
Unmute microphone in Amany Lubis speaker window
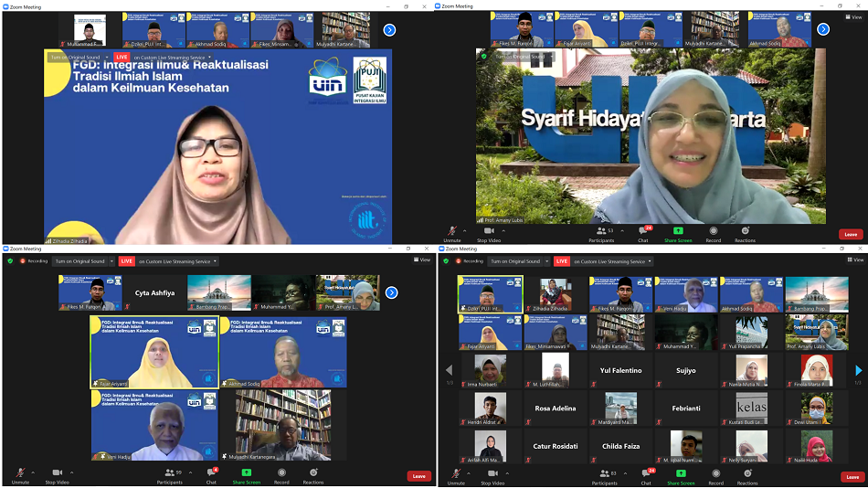coord(452,234)
